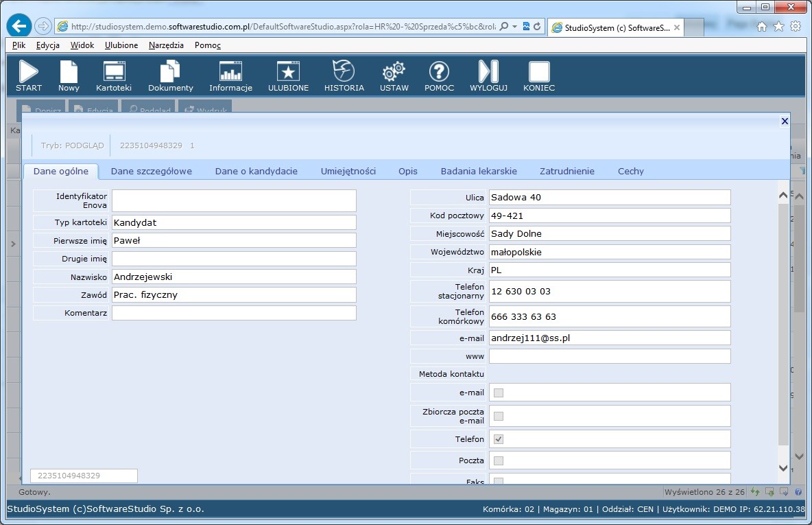Click the form scrollbar up arrow
This screenshot has height=525, width=812.
pyautogui.click(x=783, y=196)
